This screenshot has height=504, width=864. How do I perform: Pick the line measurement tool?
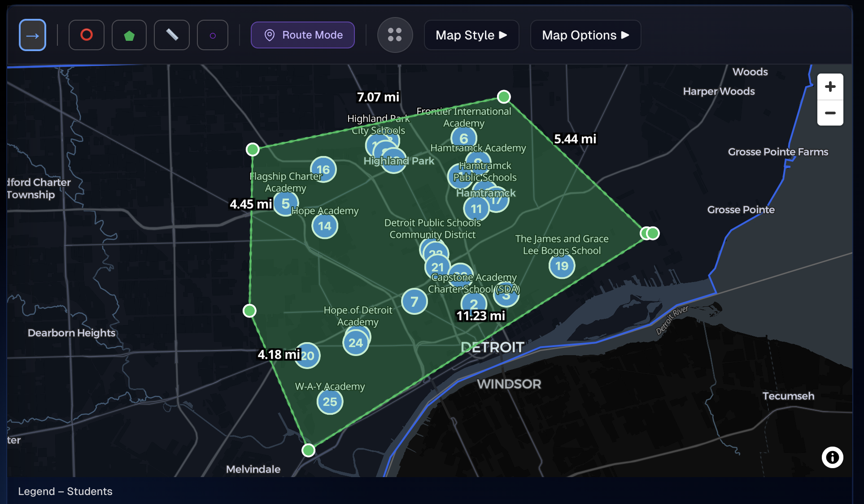tap(171, 35)
